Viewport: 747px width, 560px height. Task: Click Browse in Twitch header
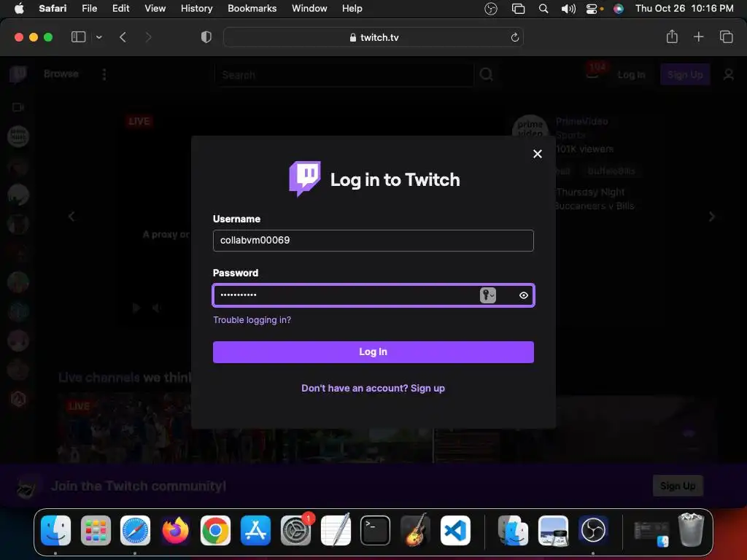61,74
